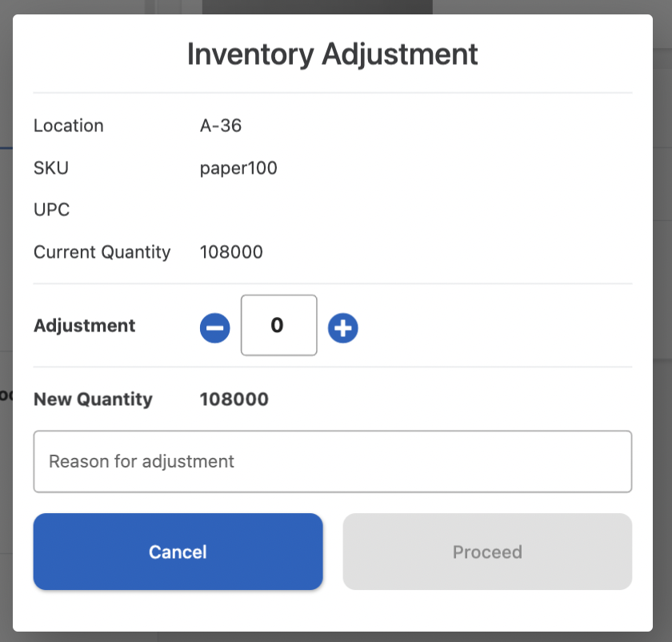Click the dimmed backdrop right of the dialog
This screenshot has height=642, width=672.
662,320
